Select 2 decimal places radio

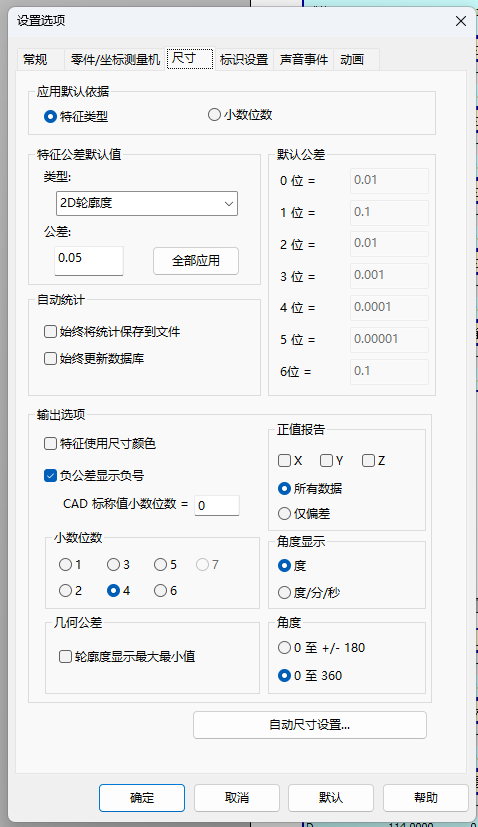pos(70,591)
